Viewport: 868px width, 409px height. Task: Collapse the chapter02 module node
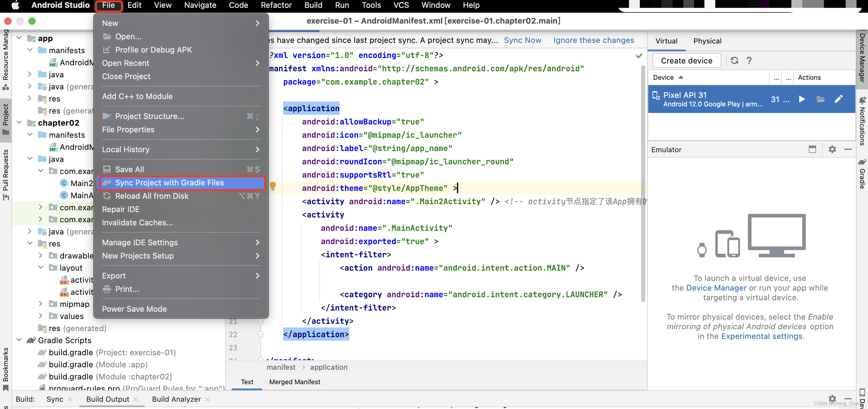[x=19, y=123]
